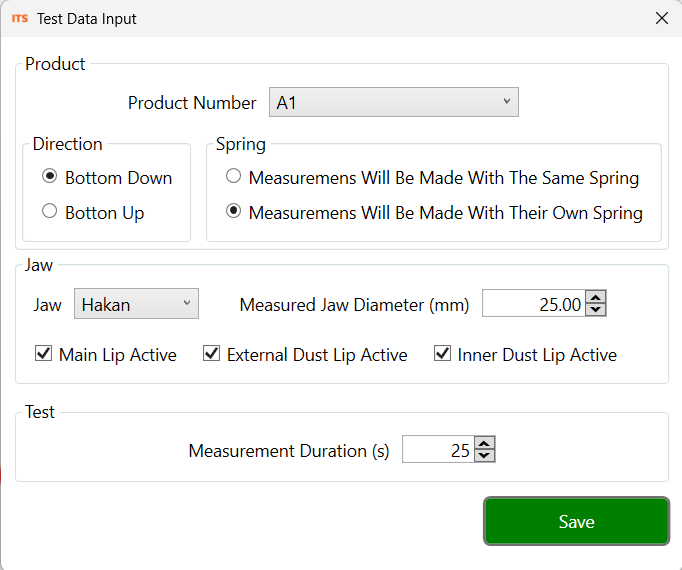682x570 pixels.
Task: Increase Measured Jaw Diameter with up arrow
Action: coord(596,298)
